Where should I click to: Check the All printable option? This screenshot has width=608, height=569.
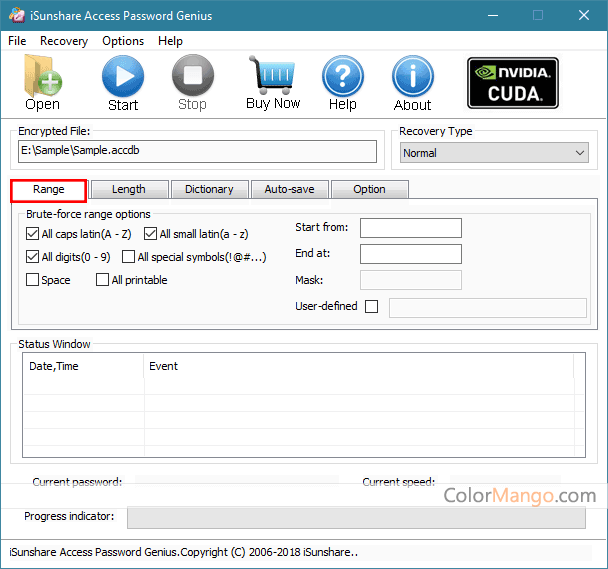pos(102,280)
